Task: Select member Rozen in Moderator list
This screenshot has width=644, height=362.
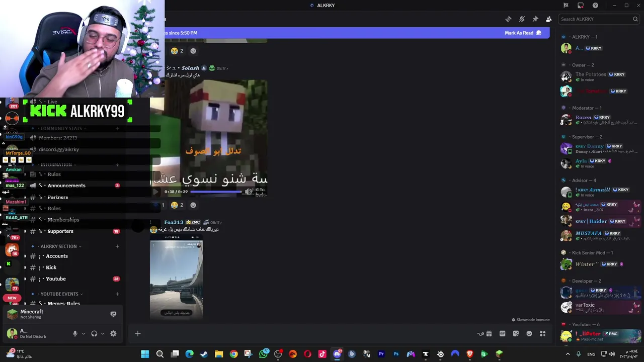Action: [600, 120]
